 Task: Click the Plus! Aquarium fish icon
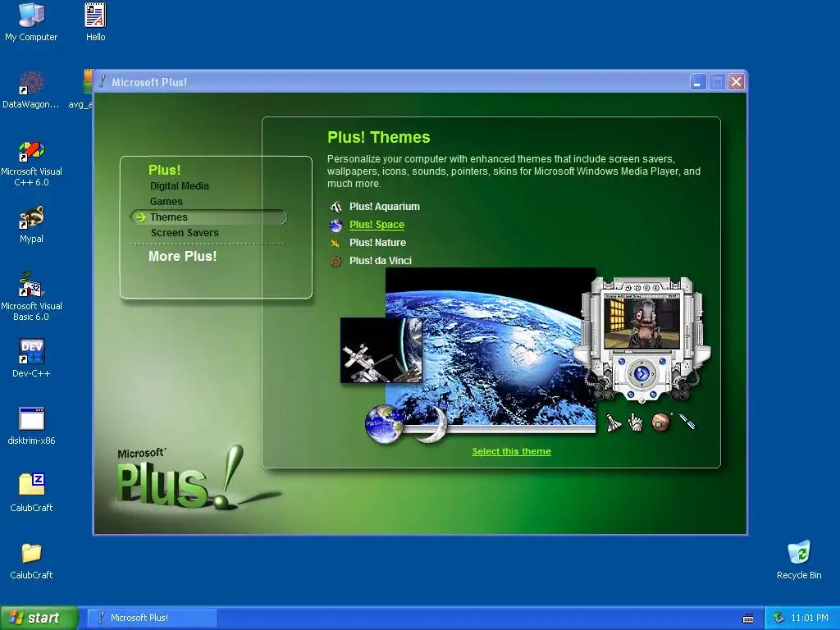[336, 207]
